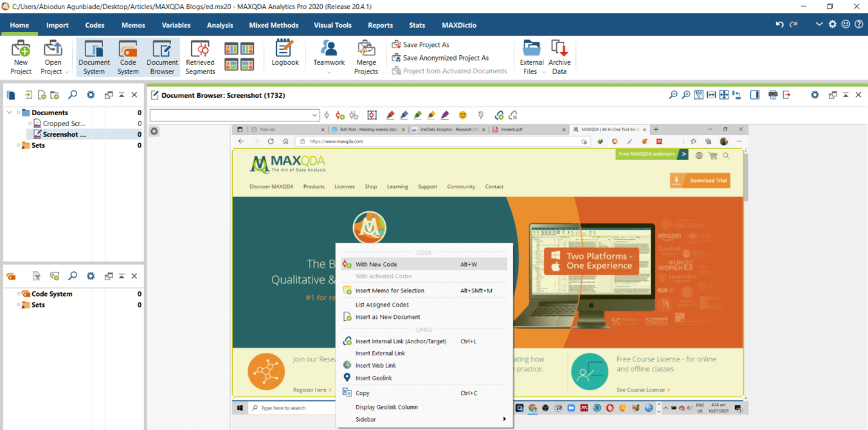Open the code selection dropdown box
The width and height of the screenshot is (868, 430).
[235, 115]
